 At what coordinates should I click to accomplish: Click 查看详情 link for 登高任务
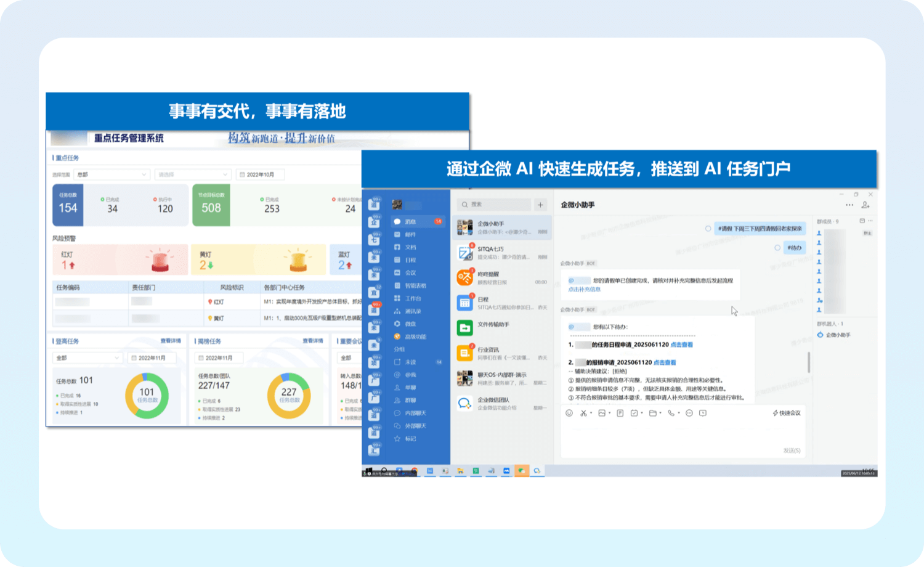(171, 341)
